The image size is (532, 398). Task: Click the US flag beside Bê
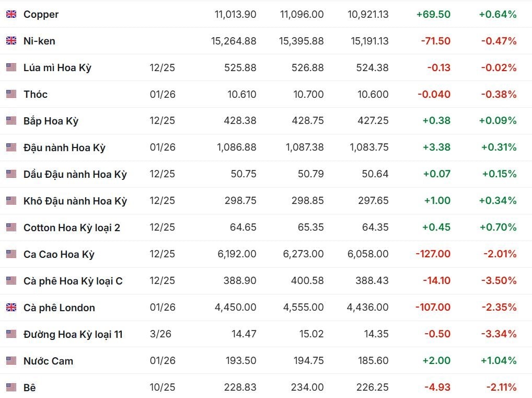click(x=11, y=388)
